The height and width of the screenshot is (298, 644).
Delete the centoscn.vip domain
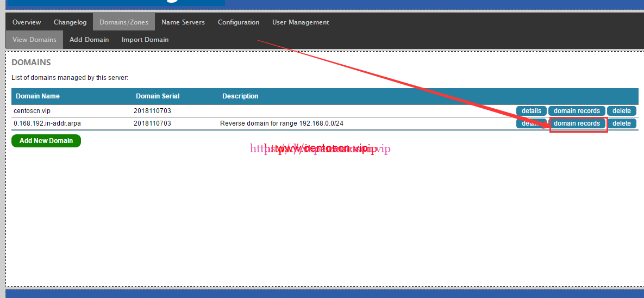click(621, 111)
